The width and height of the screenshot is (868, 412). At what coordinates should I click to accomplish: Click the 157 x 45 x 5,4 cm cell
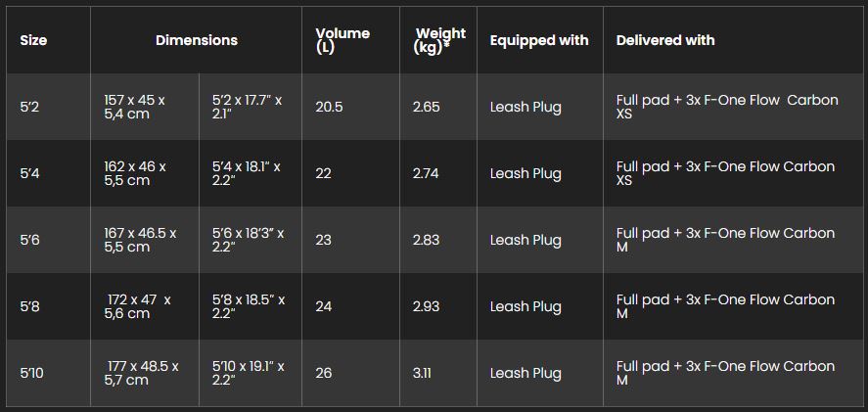pos(135,107)
